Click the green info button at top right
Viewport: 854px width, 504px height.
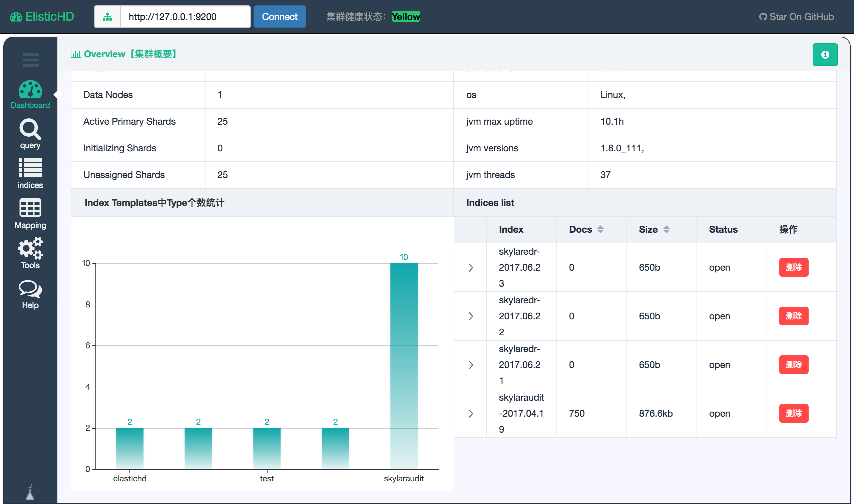coord(825,55)
